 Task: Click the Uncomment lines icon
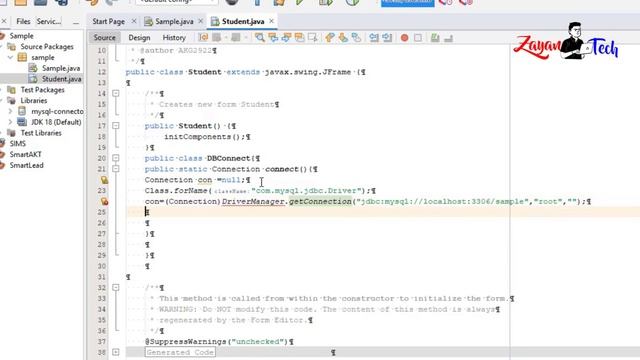pos(449,38)
